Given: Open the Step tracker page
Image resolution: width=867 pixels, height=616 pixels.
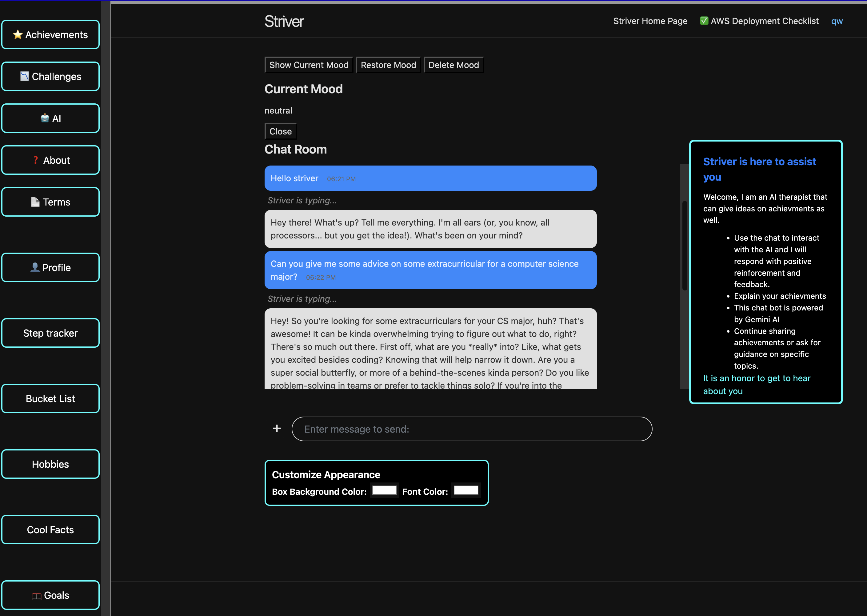Looking at the screenshot, I should [50, 333].
